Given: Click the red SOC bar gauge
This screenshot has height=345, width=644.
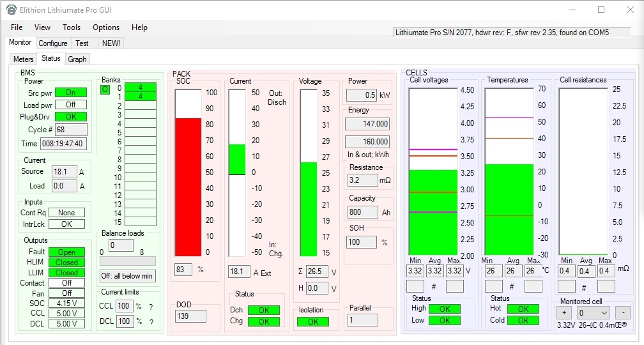Looking at the screenshot, I should coord(188,173).
